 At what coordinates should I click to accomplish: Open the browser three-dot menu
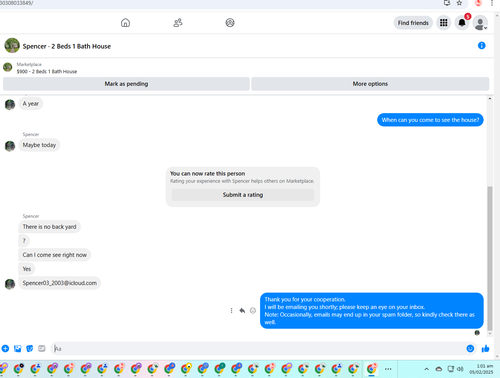[x=492, y=3]
